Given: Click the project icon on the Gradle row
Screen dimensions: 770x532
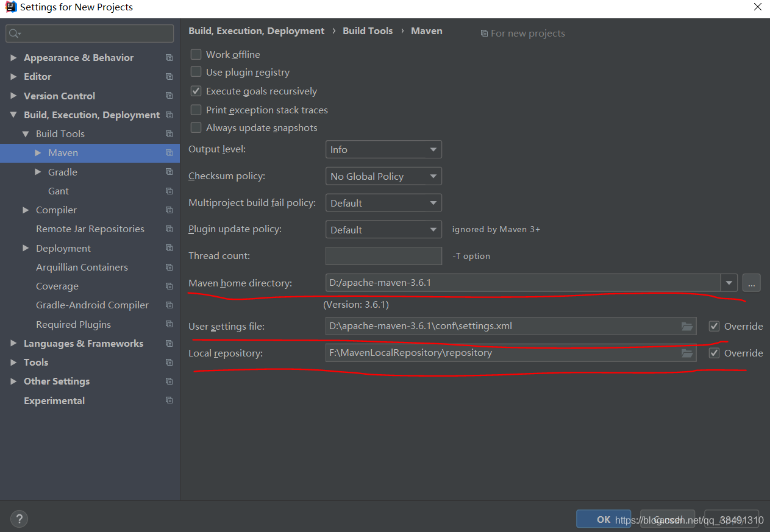Looking at the screenshot, I should [169, 172].
